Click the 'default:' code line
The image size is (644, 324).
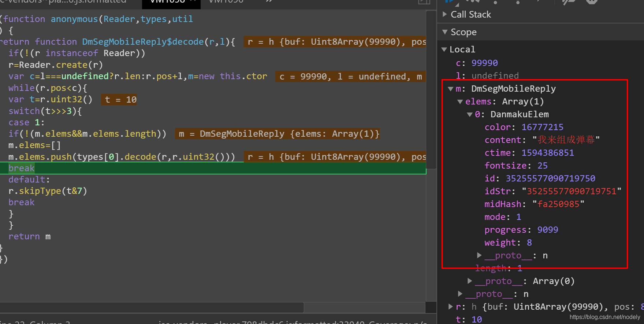[29, 180]
